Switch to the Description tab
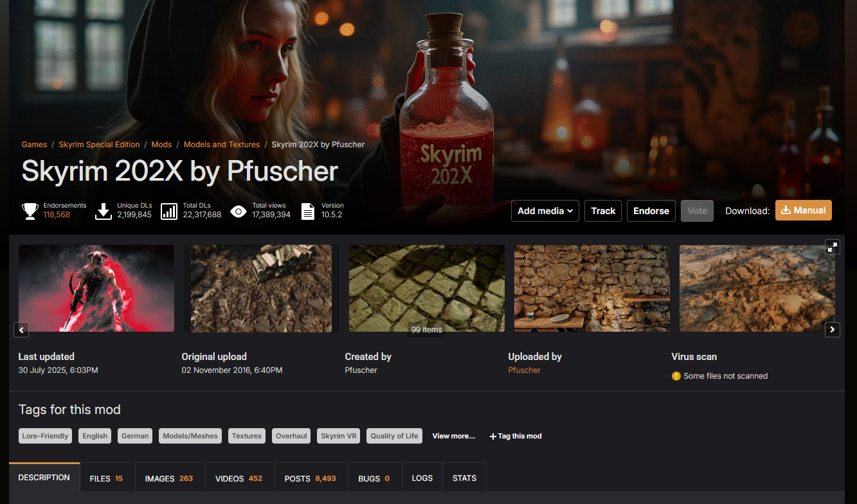The width and height of the screenshot is (857, 504). pos(44,478)
